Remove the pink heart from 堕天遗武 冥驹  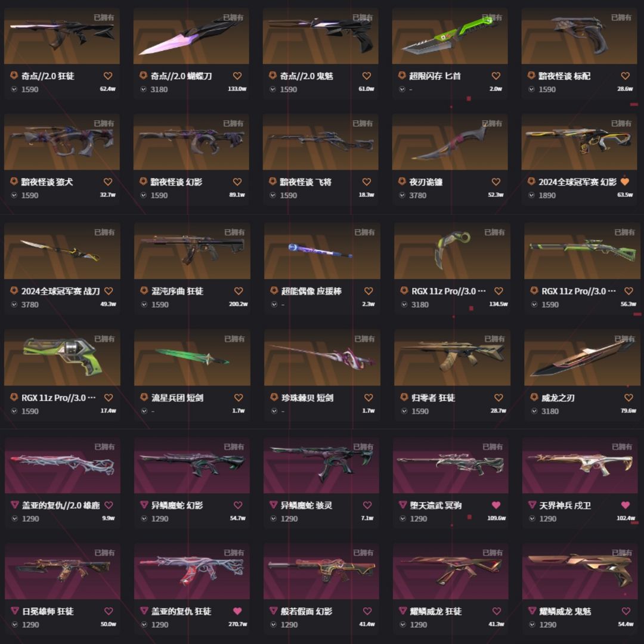pyautogui.click(x=496, y=505)
